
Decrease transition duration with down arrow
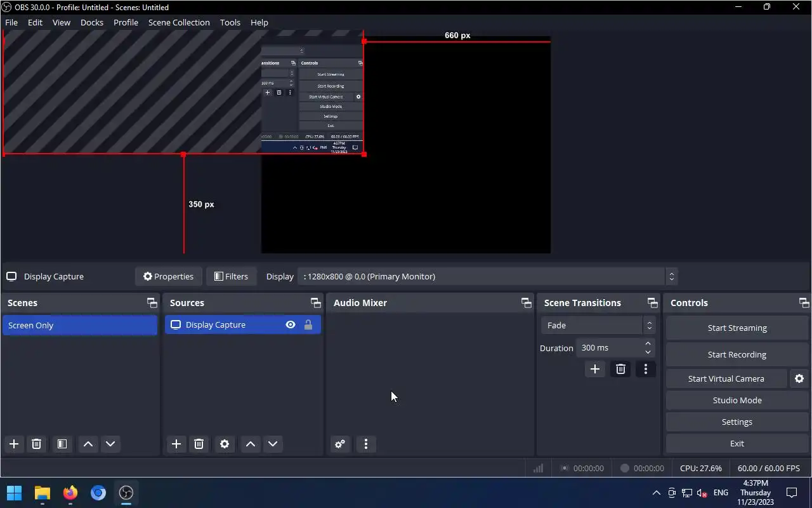(648, 352)
